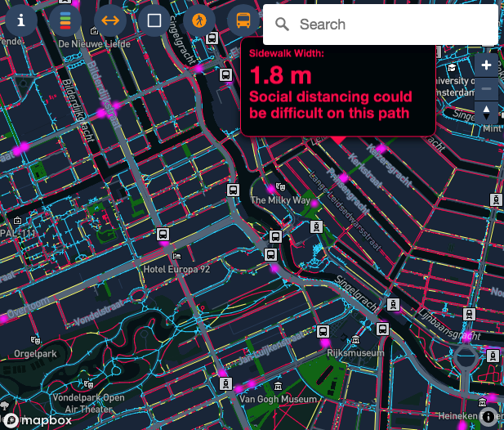Open the color legend layers button

65,20
